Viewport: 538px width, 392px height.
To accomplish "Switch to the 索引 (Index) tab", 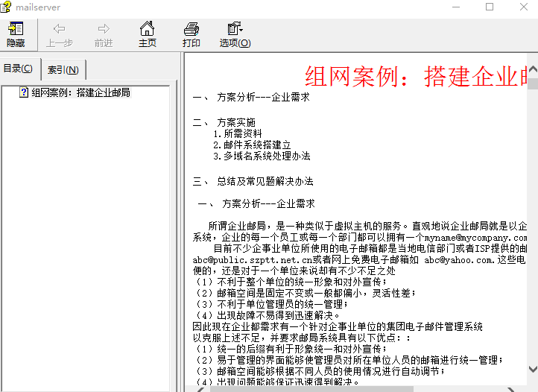I will (x=63, y=70).
